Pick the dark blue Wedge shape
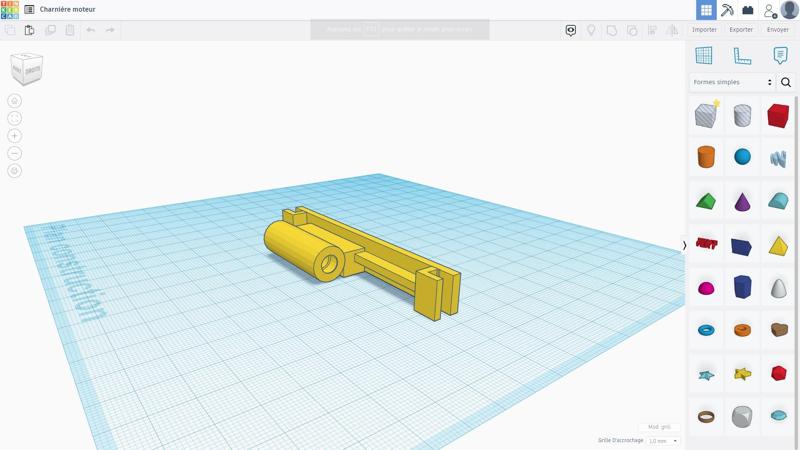 click(x=742, y=246)
